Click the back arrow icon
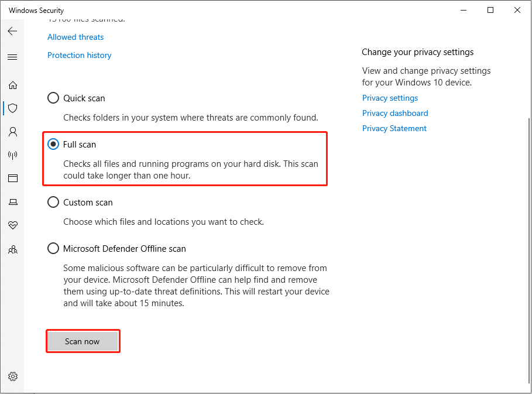The image size is (532, 394). [12, 31]
